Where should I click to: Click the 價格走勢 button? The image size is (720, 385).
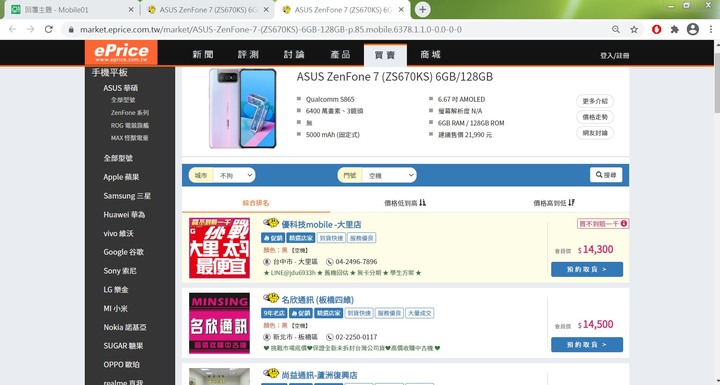(x=595, y=117)
